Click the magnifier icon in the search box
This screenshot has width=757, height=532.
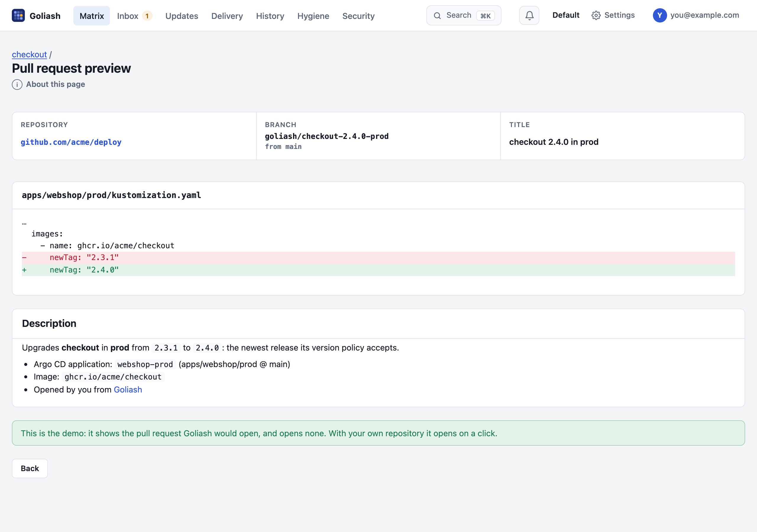pyautogui.click(x=437, y=15)
